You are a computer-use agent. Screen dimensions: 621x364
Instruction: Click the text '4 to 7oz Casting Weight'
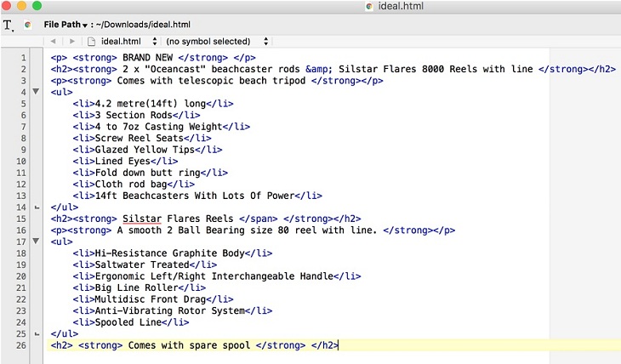point(159,127)
